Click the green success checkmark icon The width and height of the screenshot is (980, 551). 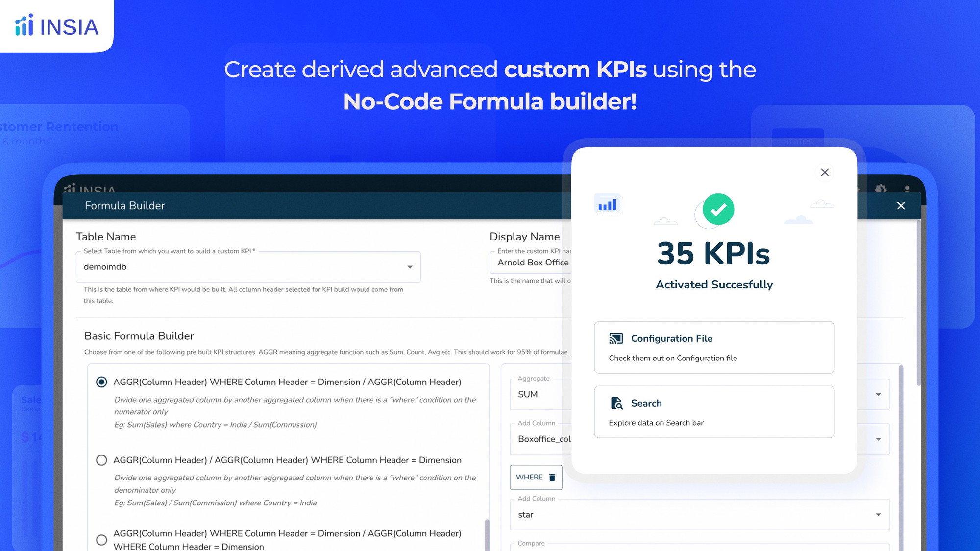pyautogui.click(x=718, y=209)
